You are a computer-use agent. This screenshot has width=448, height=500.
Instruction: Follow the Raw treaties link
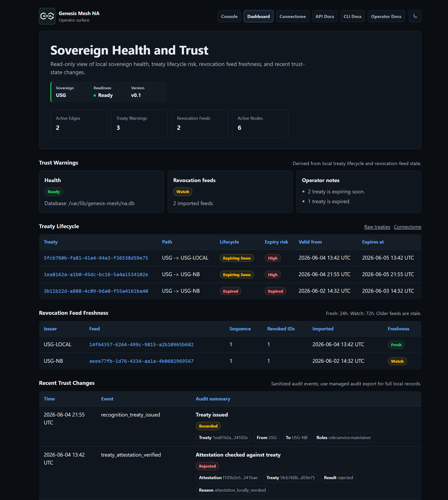pyautogui.click(x=377, y=227)
